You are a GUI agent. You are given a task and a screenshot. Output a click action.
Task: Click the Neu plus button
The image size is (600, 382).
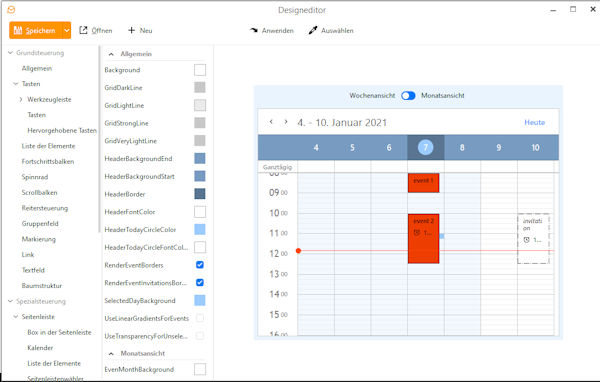coord(140,30)
